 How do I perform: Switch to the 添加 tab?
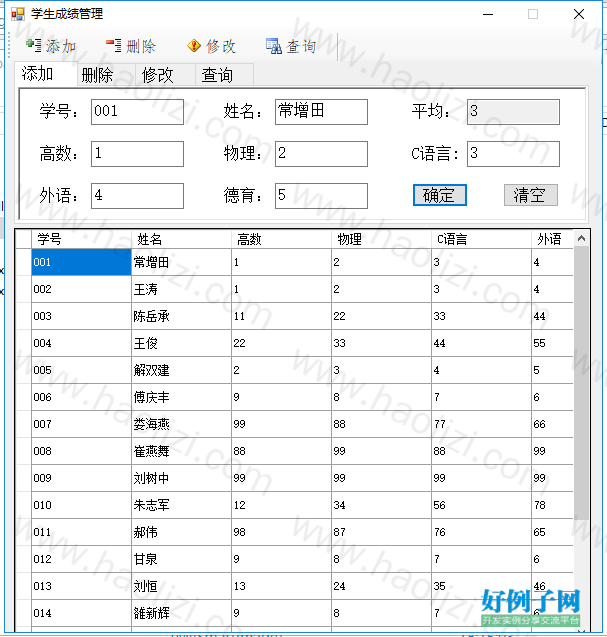coord(46,74)
